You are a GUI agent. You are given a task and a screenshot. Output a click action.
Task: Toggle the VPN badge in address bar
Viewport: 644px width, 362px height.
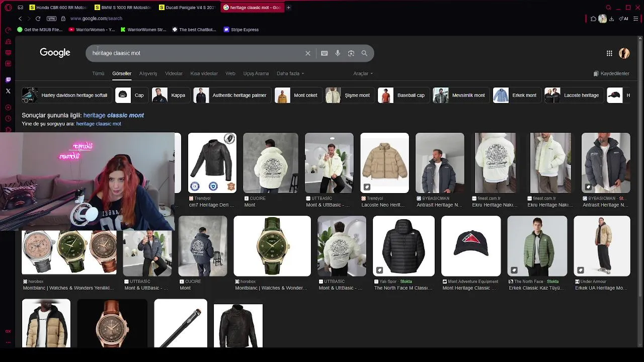tap(51, 19)
